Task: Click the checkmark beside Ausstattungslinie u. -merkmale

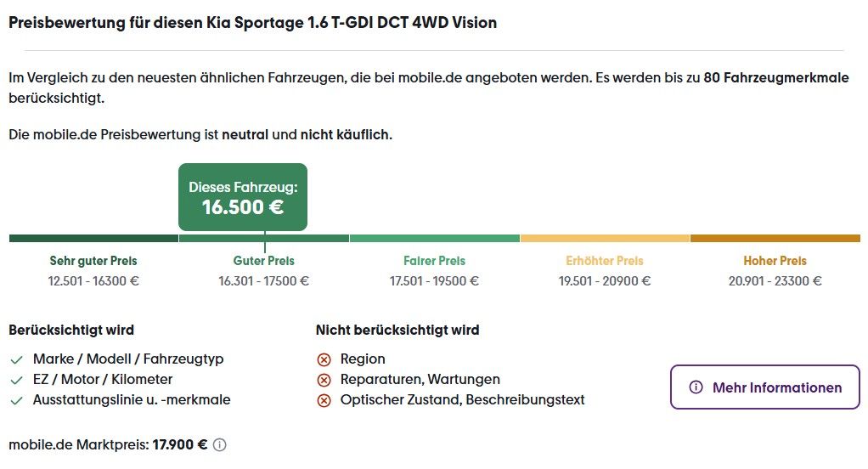Action: [16, 400]
